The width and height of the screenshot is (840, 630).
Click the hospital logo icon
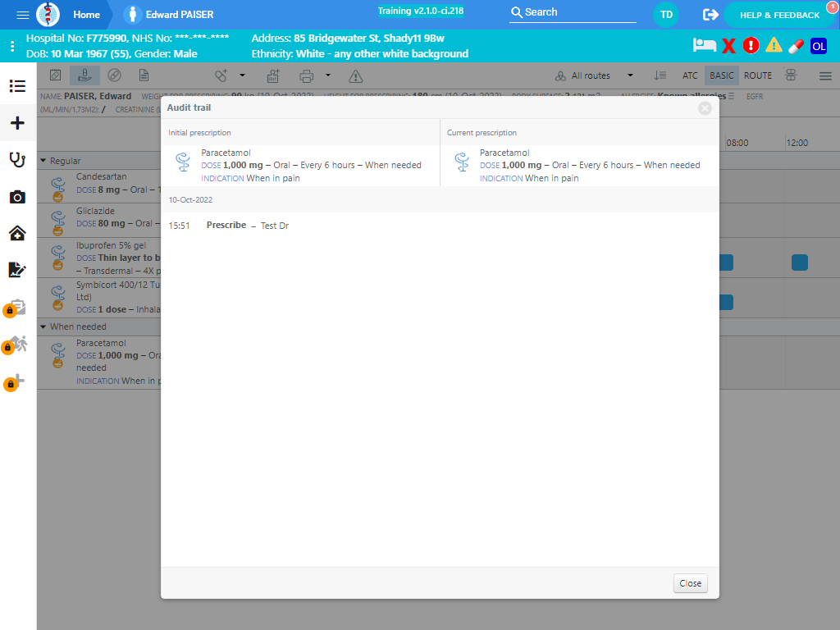click(x=48, y=15)
